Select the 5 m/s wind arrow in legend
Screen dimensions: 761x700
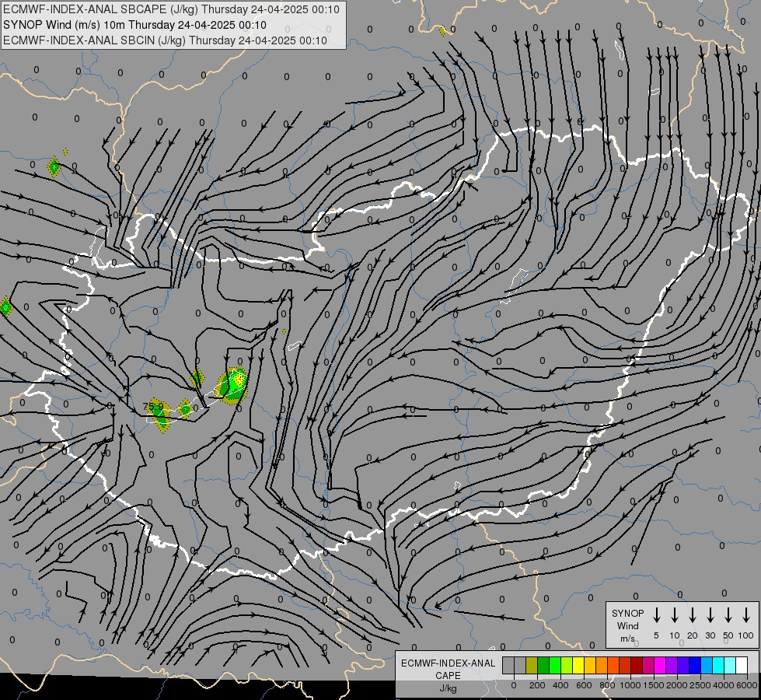pyautogui.click(x=656, y=615)
